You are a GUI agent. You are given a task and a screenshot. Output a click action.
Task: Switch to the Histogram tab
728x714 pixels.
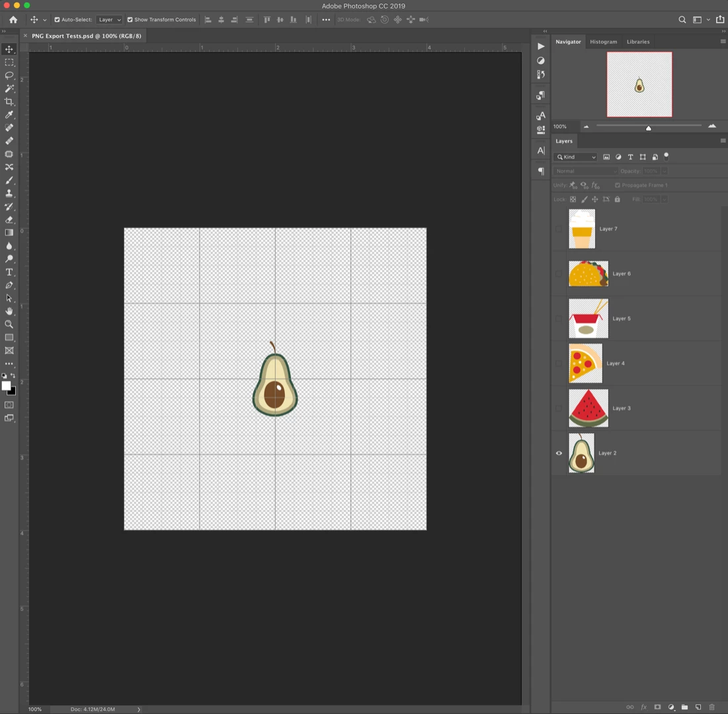(603, 42)
